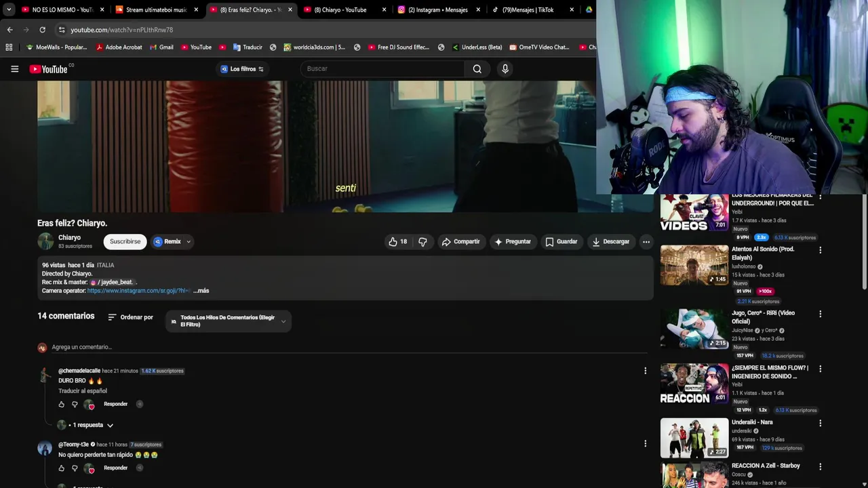
Task: Click the Suscribirse button
Action: (x=125, y=241)
